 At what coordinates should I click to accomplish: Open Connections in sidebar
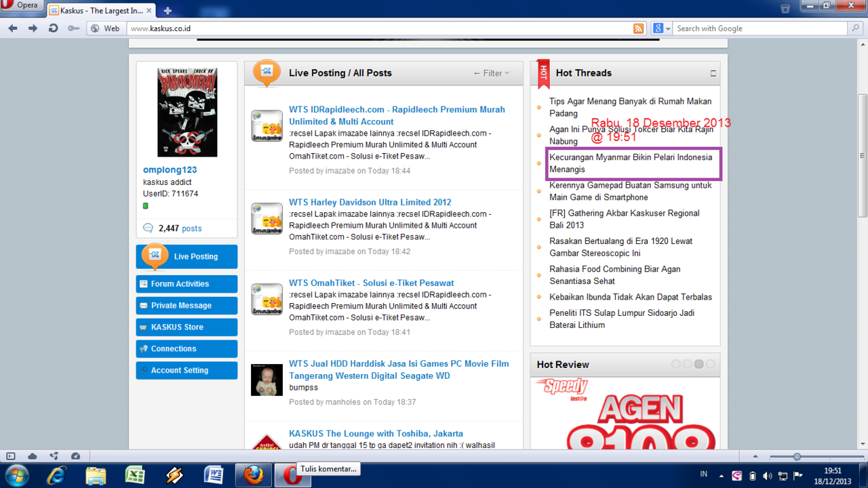point(187,349)
